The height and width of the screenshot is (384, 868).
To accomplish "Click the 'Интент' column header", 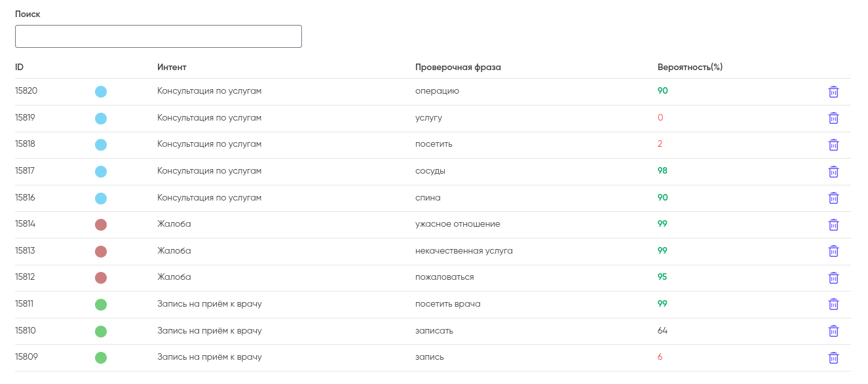I will [x=172, y=67].
